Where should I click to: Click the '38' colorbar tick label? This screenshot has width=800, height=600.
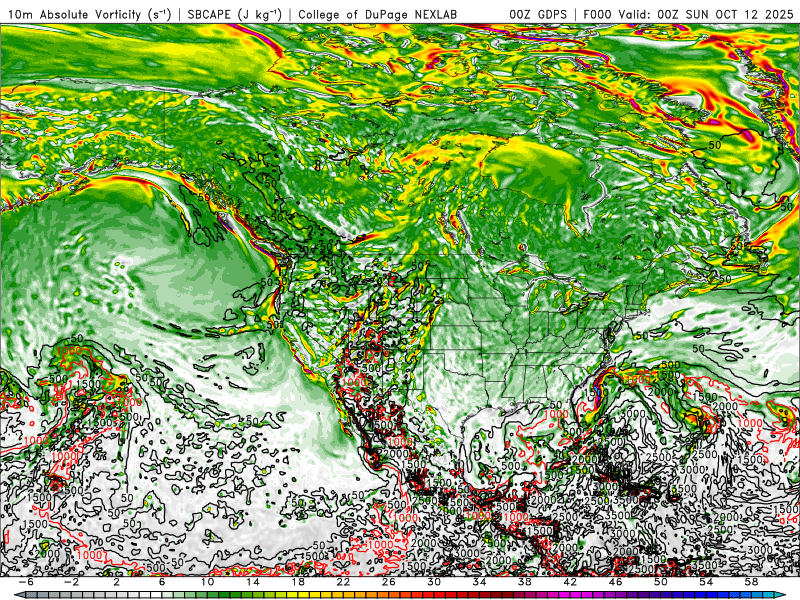[524, 582]
